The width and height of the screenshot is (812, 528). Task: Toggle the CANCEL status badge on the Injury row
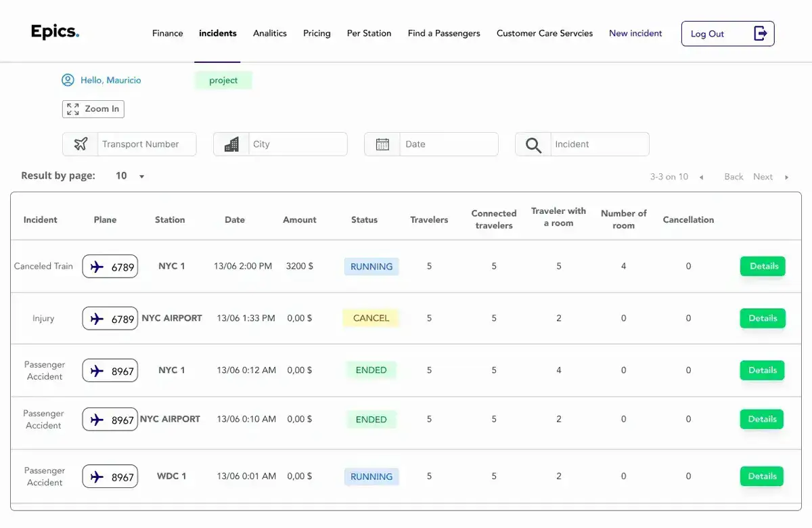pos(371,317)
